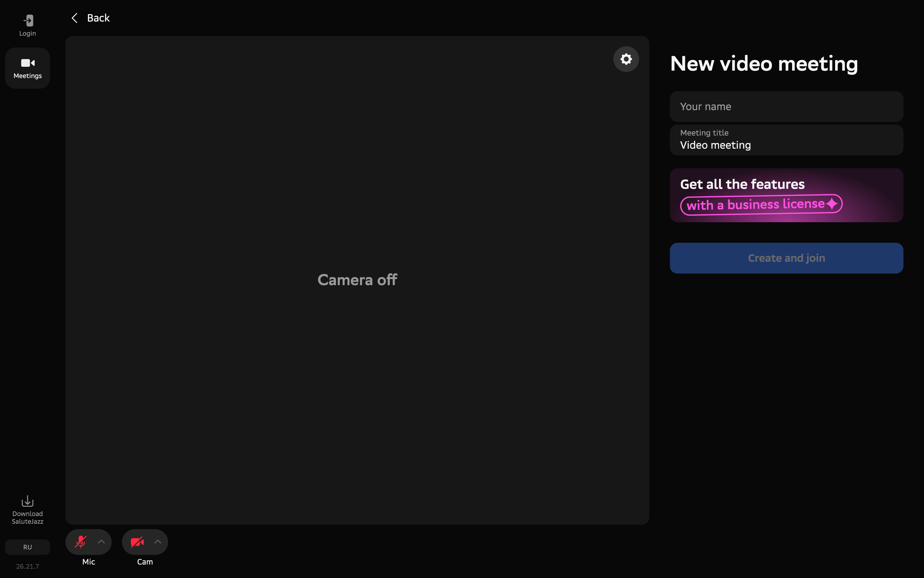The image size is (924, 578).
Task: Click the Camera off preview area
Action: [x=357, y=280]
